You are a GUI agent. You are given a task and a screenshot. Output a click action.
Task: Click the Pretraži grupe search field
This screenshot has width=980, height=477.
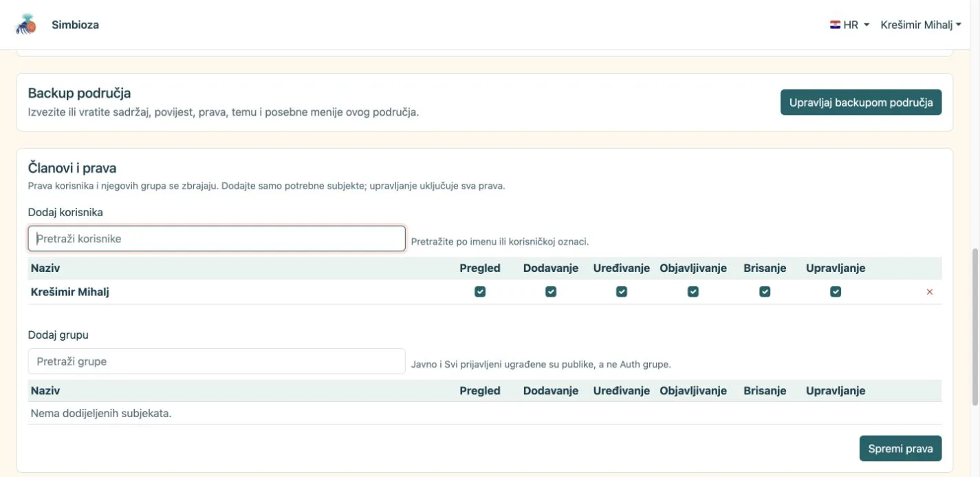217,361
